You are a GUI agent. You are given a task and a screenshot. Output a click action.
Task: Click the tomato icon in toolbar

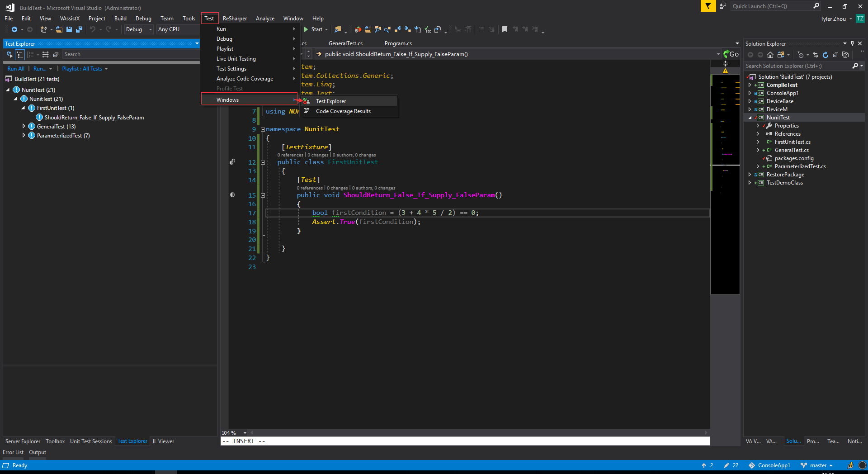coord(358,29)
